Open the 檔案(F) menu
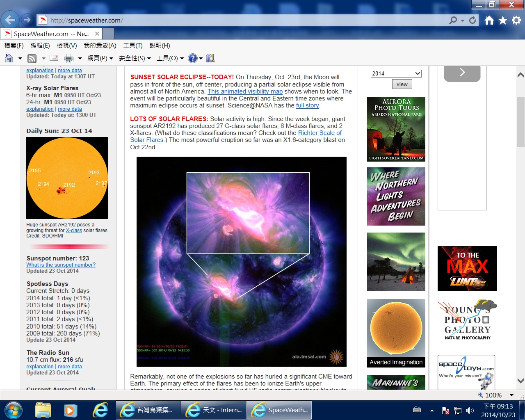Viewport: 525px width, 420px height. [14, 46]
